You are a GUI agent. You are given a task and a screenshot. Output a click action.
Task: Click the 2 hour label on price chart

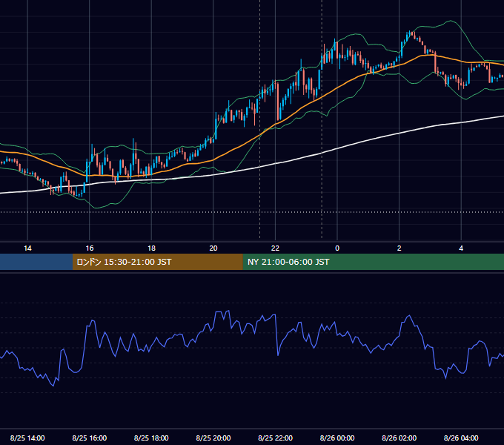399,248
